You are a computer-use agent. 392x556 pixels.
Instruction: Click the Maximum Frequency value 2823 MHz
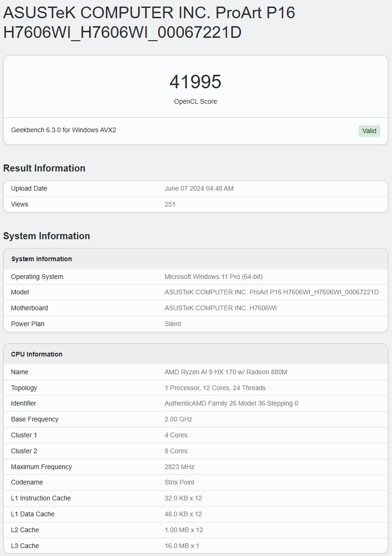click(179, 467)
